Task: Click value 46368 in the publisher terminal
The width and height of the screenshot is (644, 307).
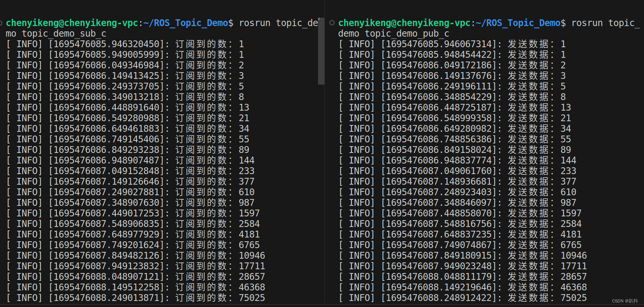Action: pyautogui.click(x=574, y=287)
